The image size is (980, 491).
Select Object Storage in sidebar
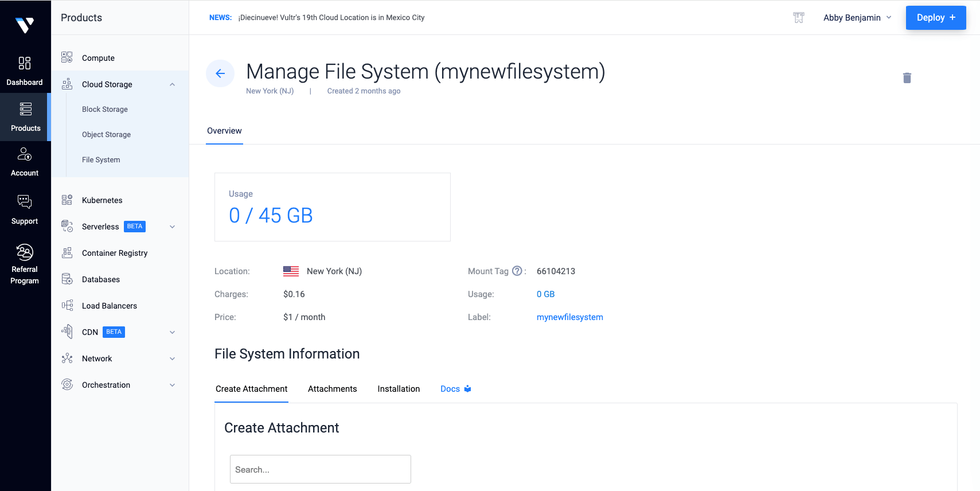coord(106,134)
